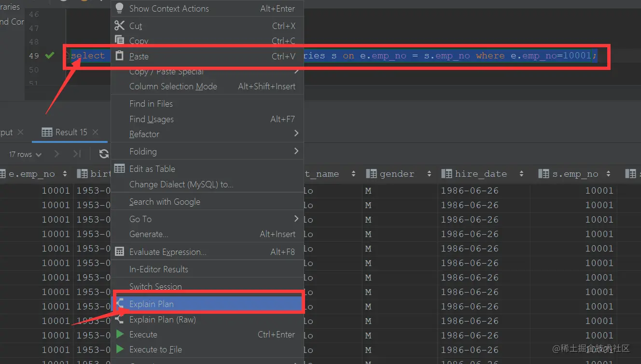This screenshot has height=364, width=641.
Task: Click the M gender cell in first row
Action: [x=368, y=190]
